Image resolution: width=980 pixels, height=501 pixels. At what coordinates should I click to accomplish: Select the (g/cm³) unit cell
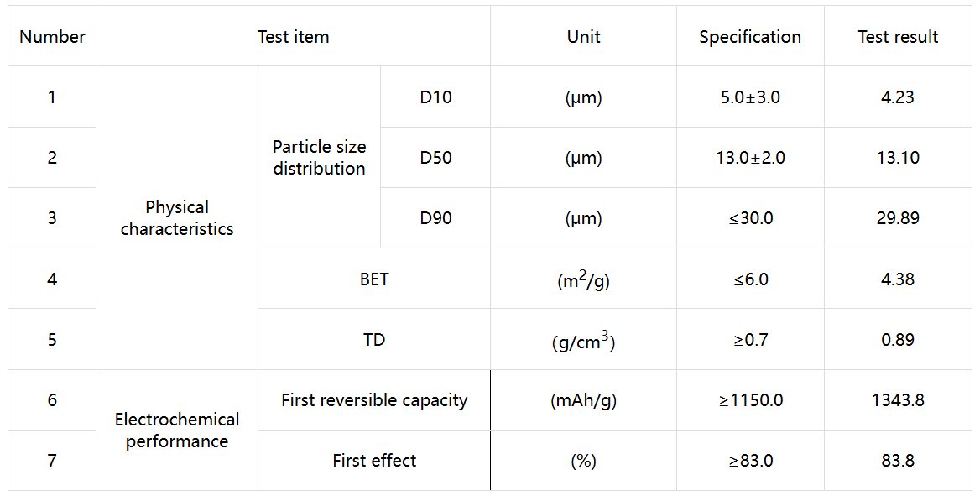[583, 341]
